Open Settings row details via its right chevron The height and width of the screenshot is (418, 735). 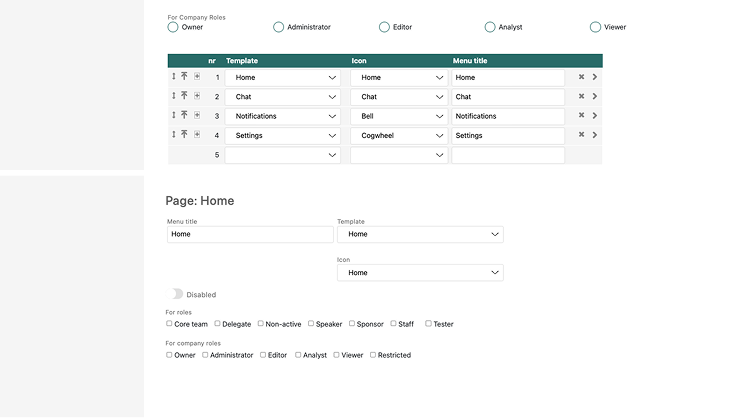click(595, 134)
